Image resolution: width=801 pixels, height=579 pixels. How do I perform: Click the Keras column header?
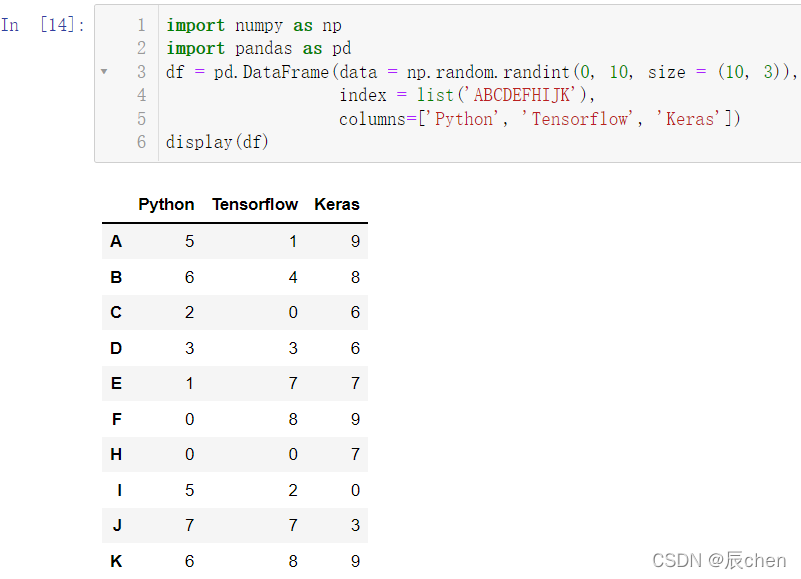pyautogui.click(x=337, y=204)
